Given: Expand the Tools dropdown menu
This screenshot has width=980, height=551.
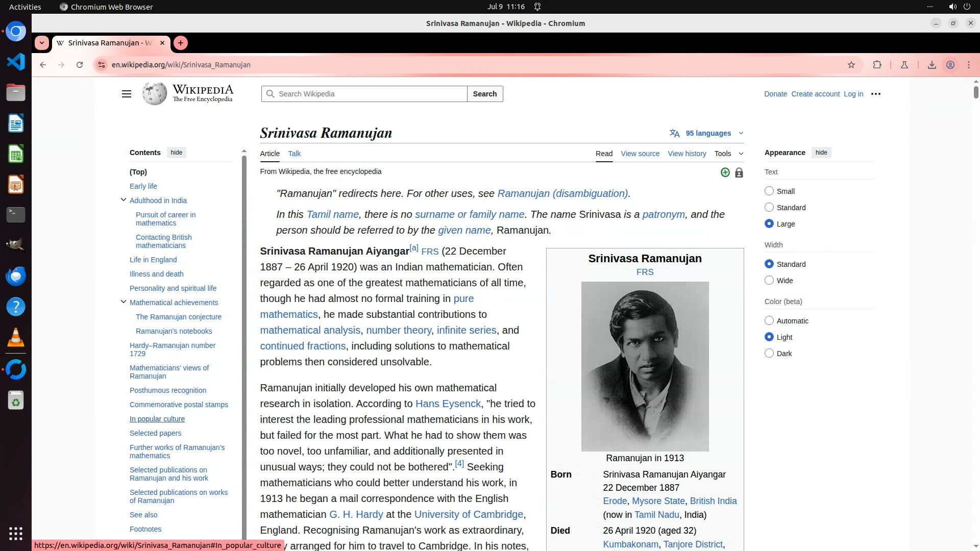Looking at the screenshot, I should (x=728, y=154).
